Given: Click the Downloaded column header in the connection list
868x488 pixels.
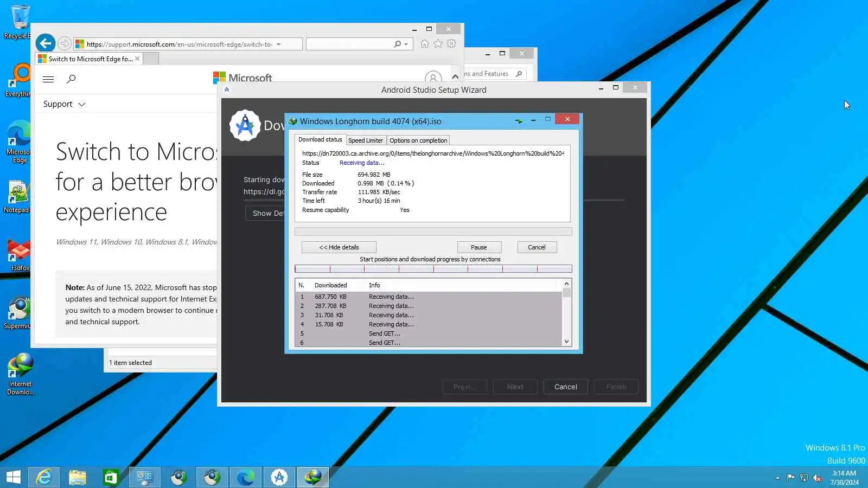Looking at the screenshot, I should click(x=331, y=285).
